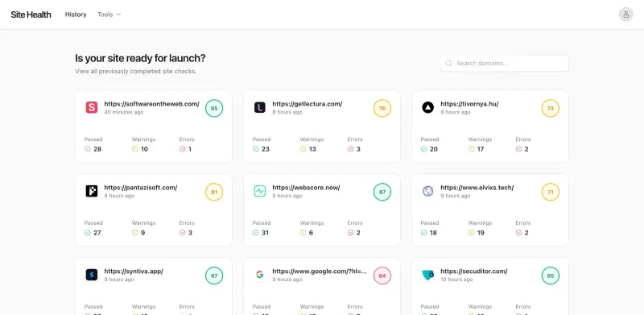This screenshot has height=315, width=644.
Task: Open https://www.elvixs.tech/ report link
Action: [477, 188]
